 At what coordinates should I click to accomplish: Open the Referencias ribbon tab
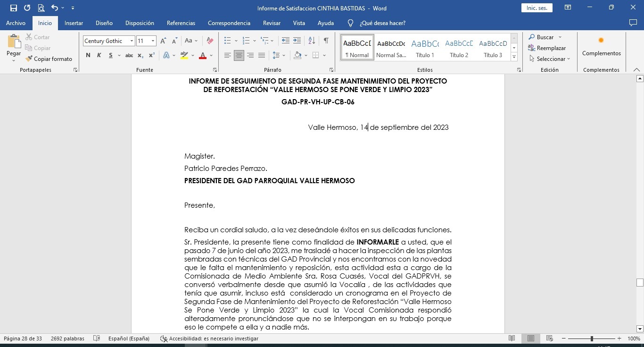click(x=181, y=23)
